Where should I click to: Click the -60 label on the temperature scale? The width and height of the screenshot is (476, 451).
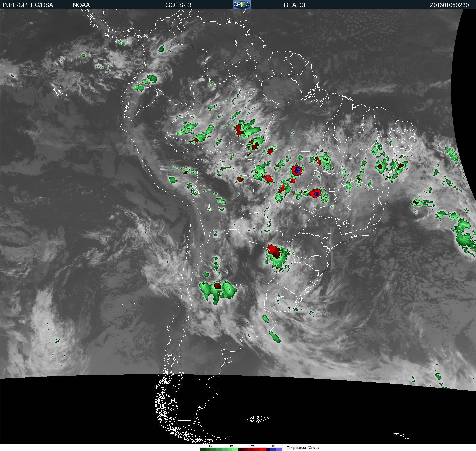(x=231, y=446)
